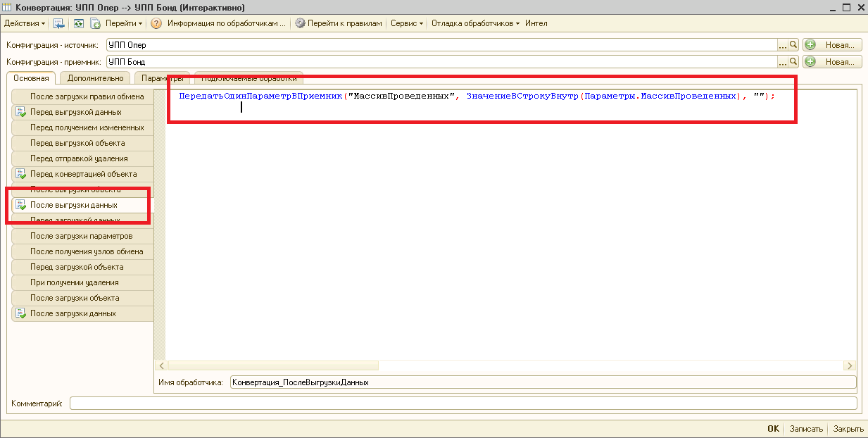868x438 pixels.
Task: Select the После загрузки параметров handler
Action: pos(82,236)
